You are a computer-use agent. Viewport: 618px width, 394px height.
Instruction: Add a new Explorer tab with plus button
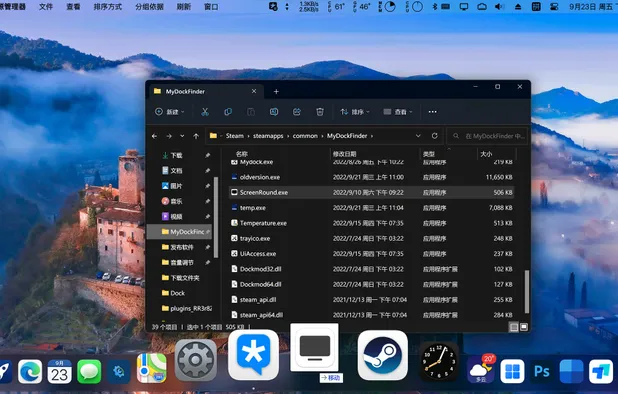tap(276, 92)
